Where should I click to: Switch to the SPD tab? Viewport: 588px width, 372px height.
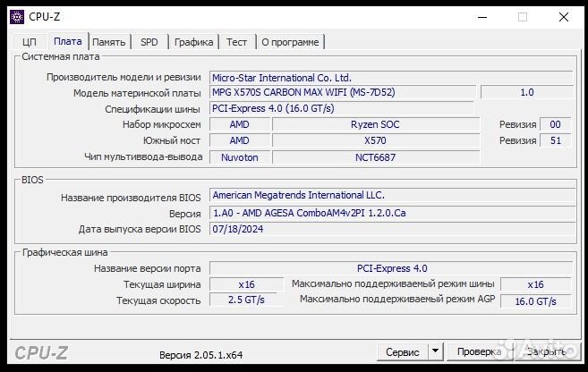(x=149, y=42)
